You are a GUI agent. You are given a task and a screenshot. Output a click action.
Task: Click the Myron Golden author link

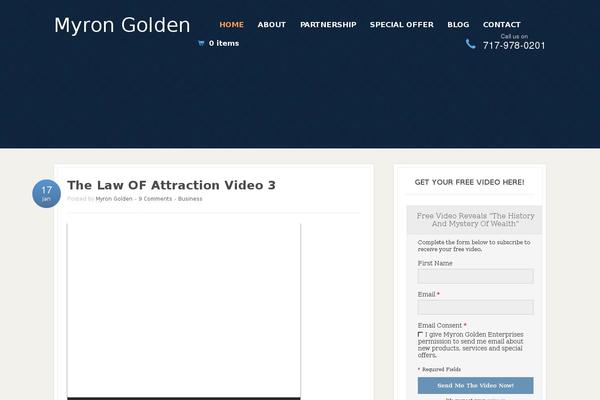pos(114,199)
